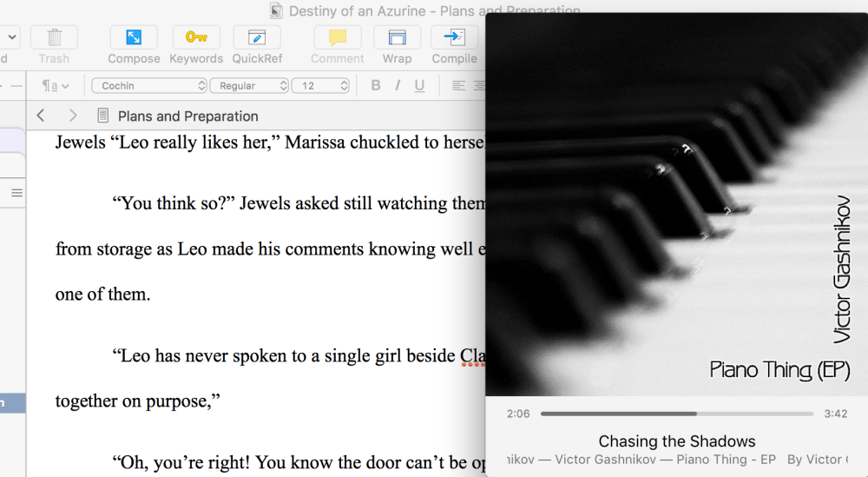The image size is (868, 477).
Task: Click the sidebar hamburger lines icon
Action: [17, 193]
